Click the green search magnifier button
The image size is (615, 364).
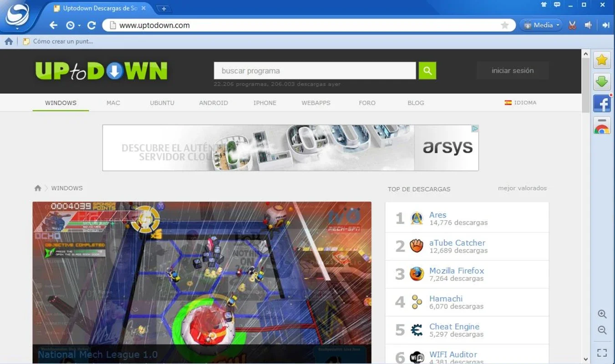click(x=427, y=71)
